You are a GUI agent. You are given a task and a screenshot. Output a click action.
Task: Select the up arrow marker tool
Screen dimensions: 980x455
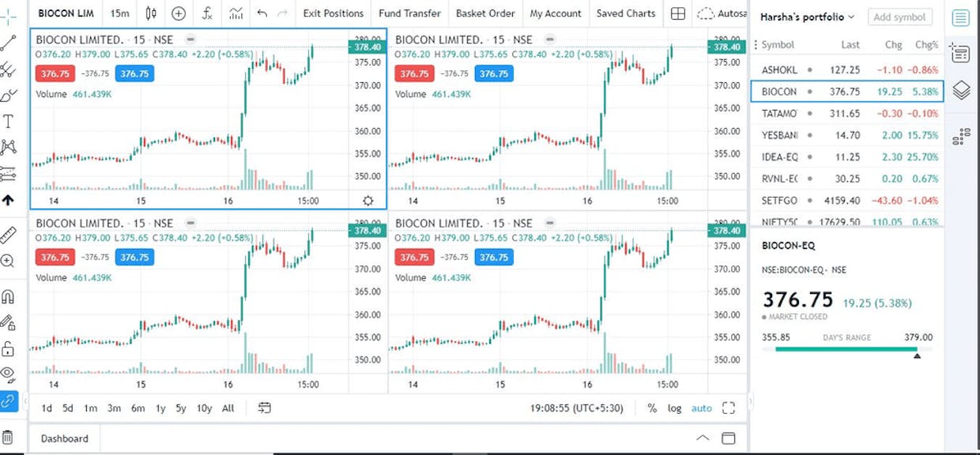pos(8,200)
